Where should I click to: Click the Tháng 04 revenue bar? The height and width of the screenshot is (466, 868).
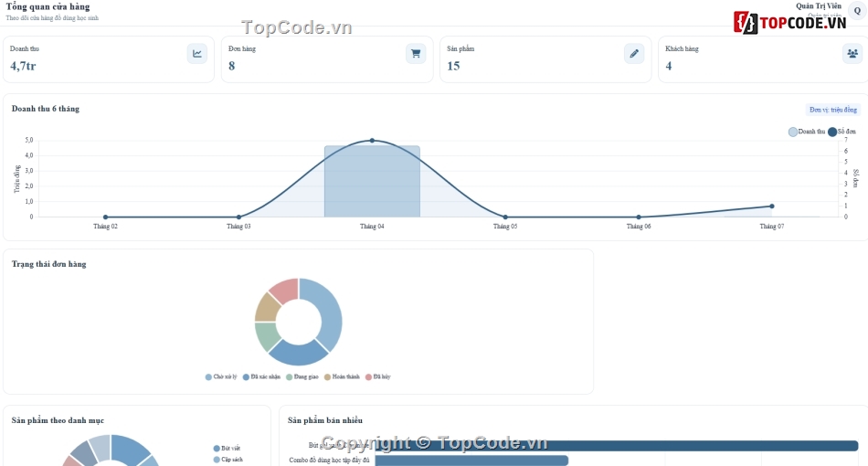tap(372, 182)
